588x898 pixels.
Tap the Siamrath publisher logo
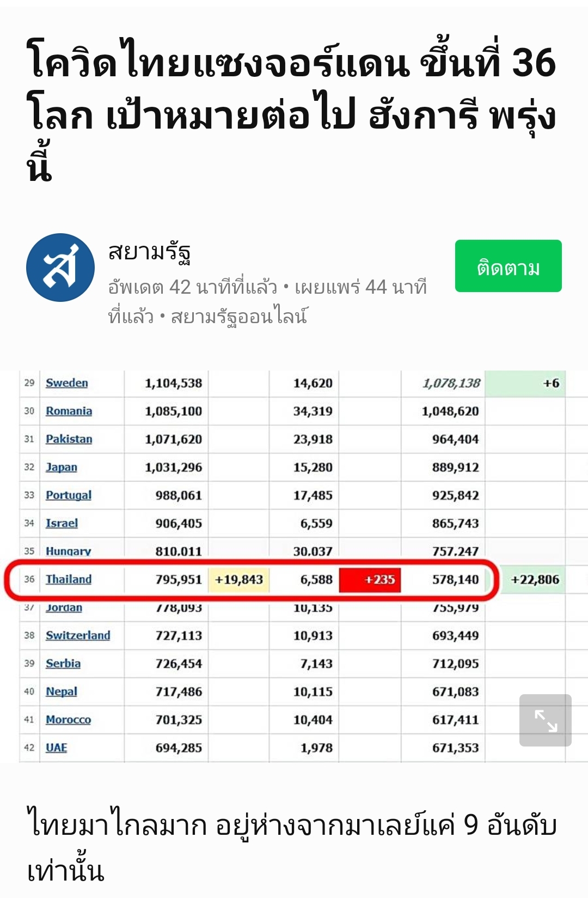[x=60, y=268]
